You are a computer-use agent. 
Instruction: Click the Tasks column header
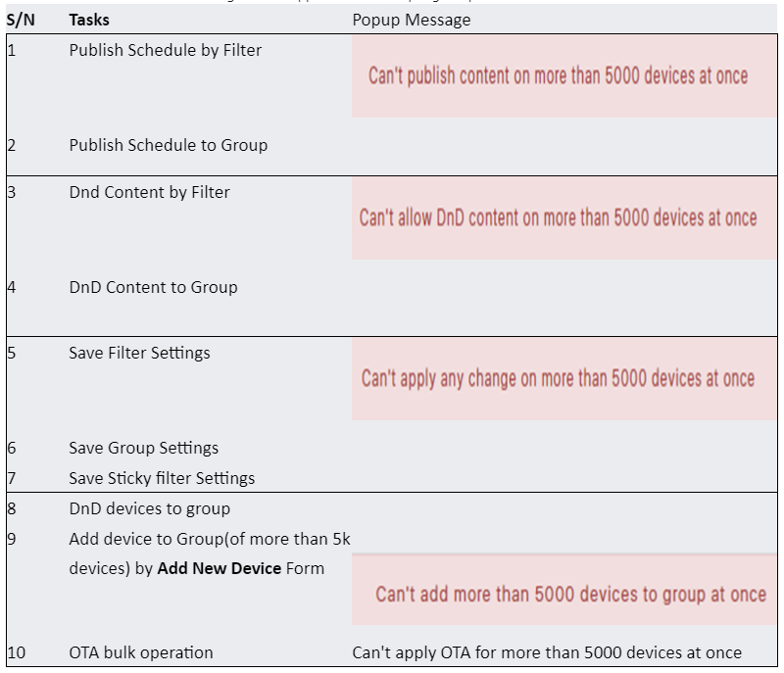89,20
